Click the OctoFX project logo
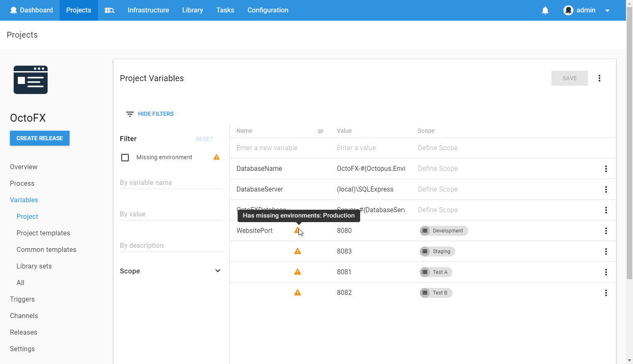This screenshot has height=364, width=633. tap(31, 80)
